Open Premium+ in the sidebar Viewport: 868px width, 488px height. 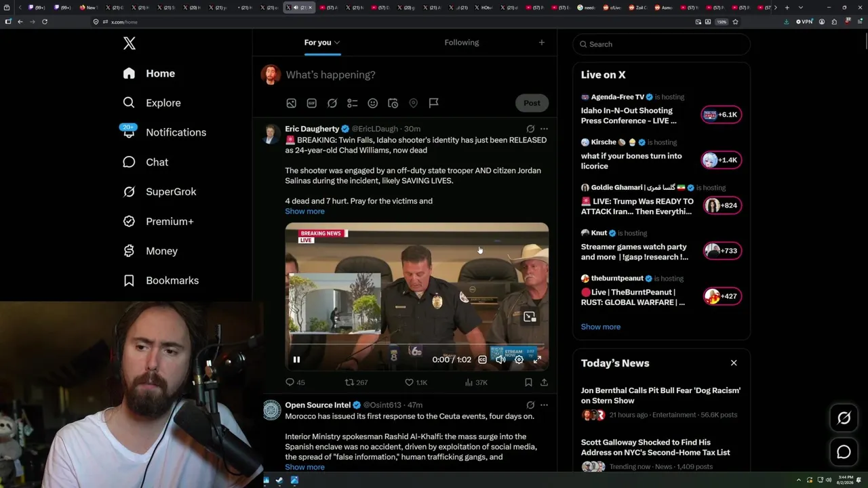[158, 222]
